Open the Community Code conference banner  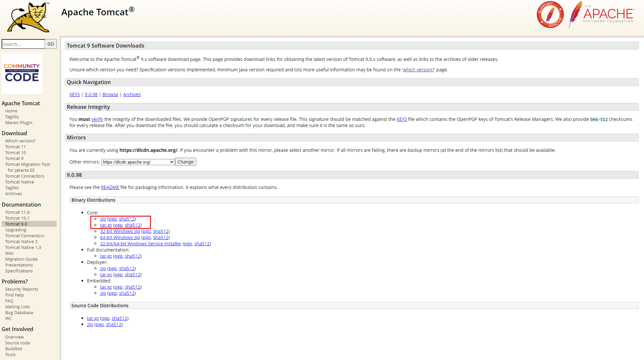click(22, 74)
